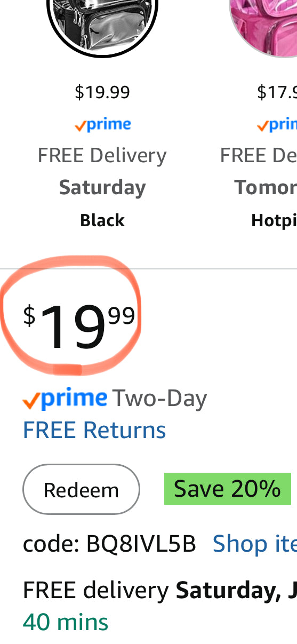
Task: Tap the green Save 20% badge
Action: pyautogui.click(x=227, y=489)
